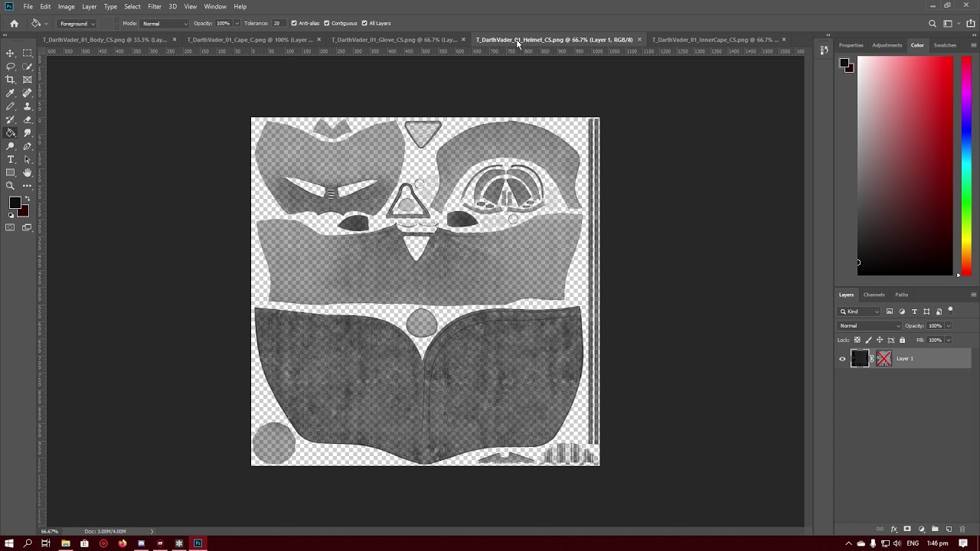
Task: Delete the selected layer via trash icon
Action: (963, 529)
